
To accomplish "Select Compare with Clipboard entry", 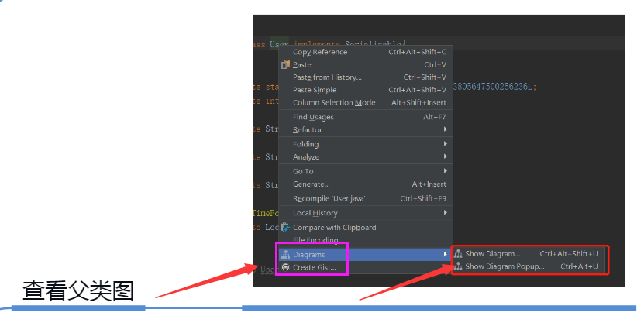I will tap(366, 228).
